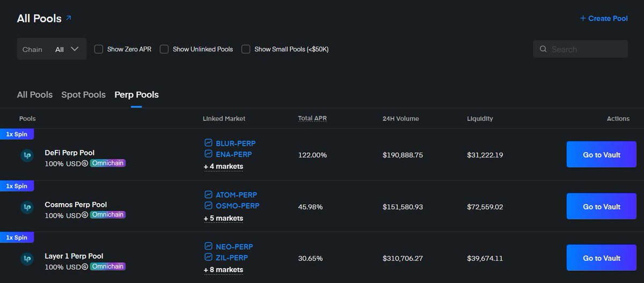This screenshot has width=644, height=283.
Task: Click the chart icon beside BLUR-PERP
Action: (x=208, y=143)
